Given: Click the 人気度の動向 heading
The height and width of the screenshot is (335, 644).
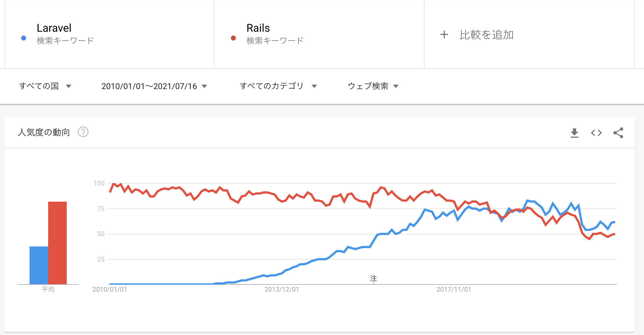Looking at the screenshot, I should [x=44, y=132].
